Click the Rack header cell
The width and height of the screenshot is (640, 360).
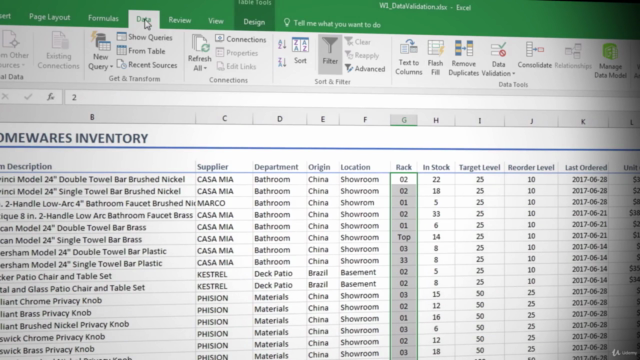[x=404, y=167]
